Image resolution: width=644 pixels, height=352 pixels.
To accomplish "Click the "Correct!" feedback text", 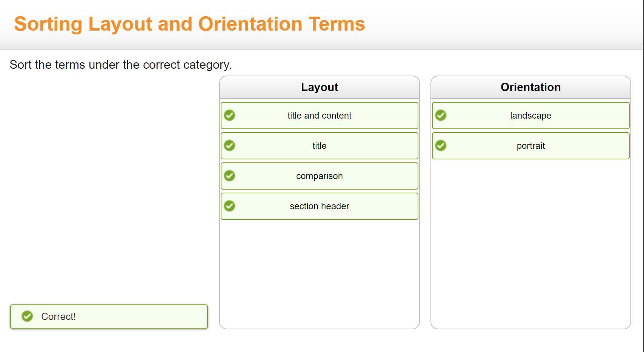I will point(58,316).
